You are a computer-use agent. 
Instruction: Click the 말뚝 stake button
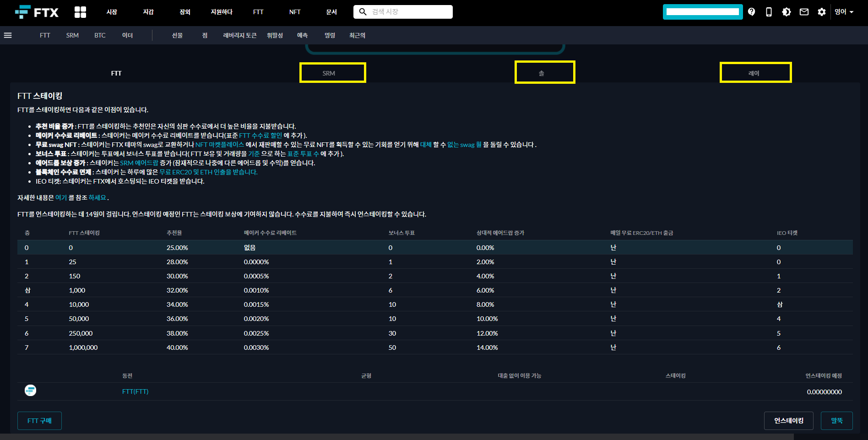[836, 421]
